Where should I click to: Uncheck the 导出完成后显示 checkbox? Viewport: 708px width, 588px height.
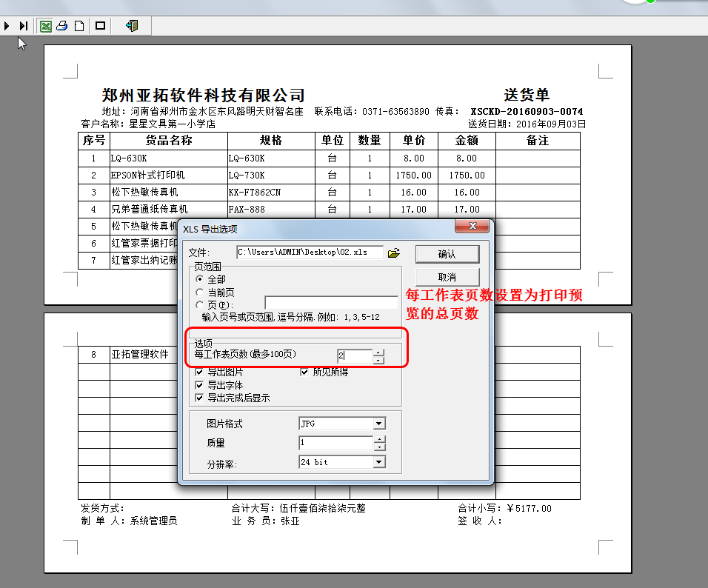click(x=199, y=398)
